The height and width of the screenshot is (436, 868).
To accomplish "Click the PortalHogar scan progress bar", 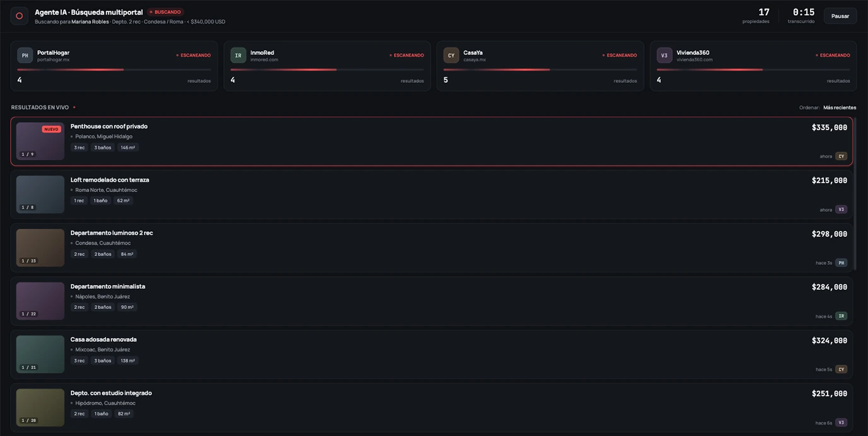I will 114,70.
